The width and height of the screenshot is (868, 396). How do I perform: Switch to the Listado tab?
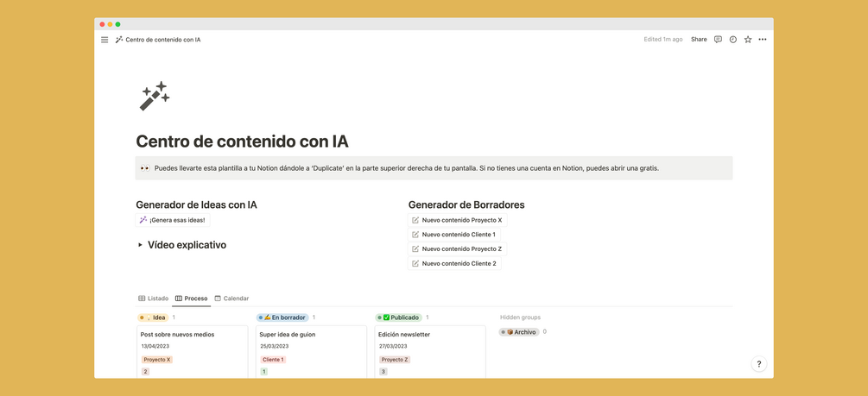tap(154, 299)
